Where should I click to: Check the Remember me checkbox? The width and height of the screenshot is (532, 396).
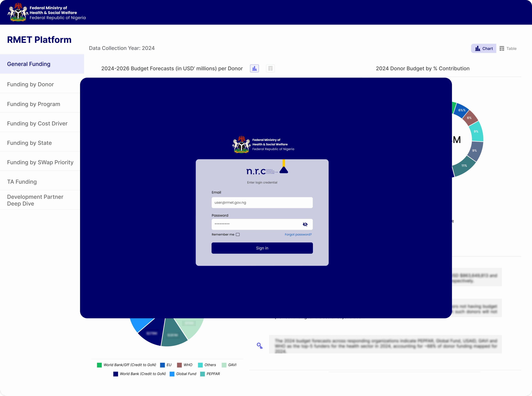(238, 234)
